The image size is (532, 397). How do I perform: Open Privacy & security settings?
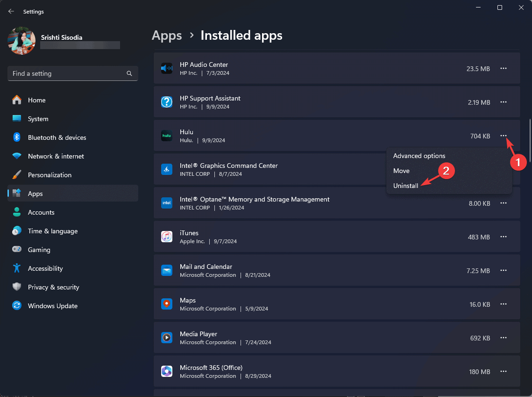click(x=72, y=287)
